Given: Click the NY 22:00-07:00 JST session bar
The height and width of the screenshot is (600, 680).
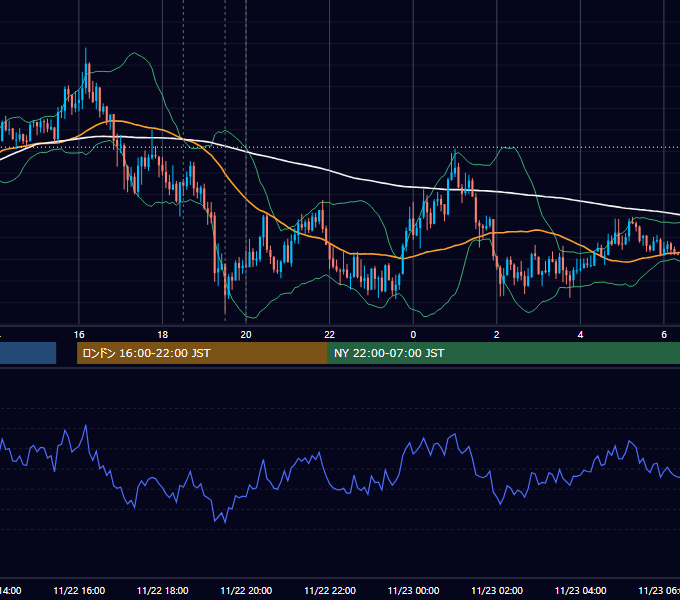Looking at the screenshot, I should 503,353.
